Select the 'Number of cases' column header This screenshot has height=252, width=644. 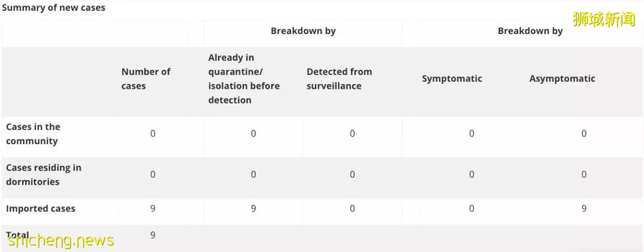146,79
